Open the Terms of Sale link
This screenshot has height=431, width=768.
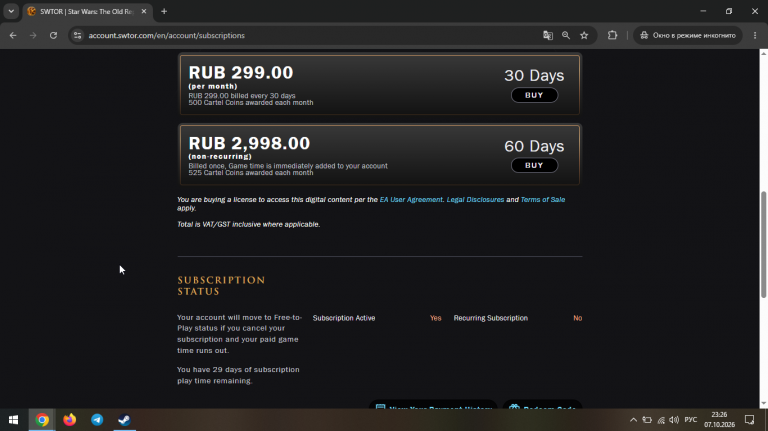(543, 199)
